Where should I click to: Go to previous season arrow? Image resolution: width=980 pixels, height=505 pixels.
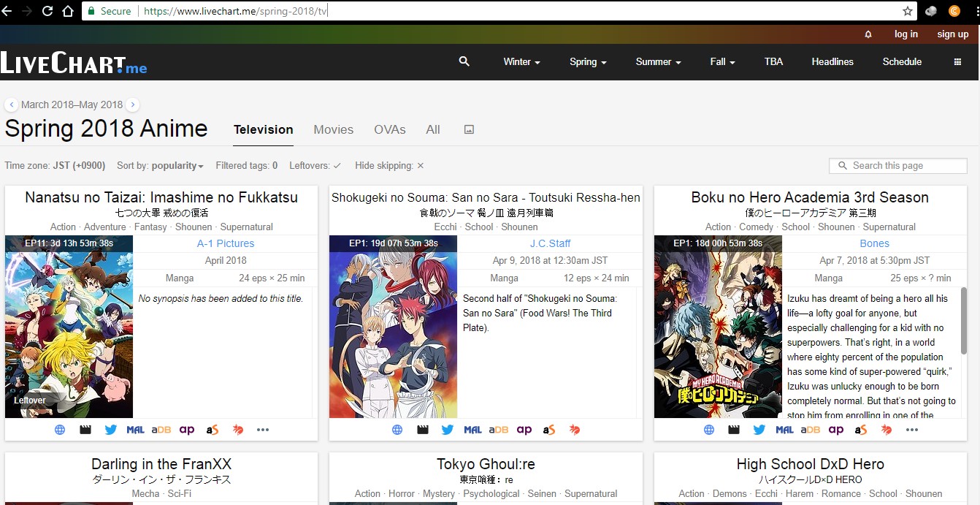[11, 105]
